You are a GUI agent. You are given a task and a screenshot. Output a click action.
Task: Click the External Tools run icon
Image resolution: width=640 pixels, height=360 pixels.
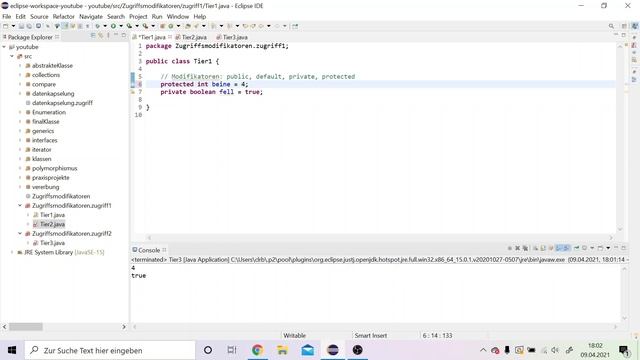[x=145, y=26]
